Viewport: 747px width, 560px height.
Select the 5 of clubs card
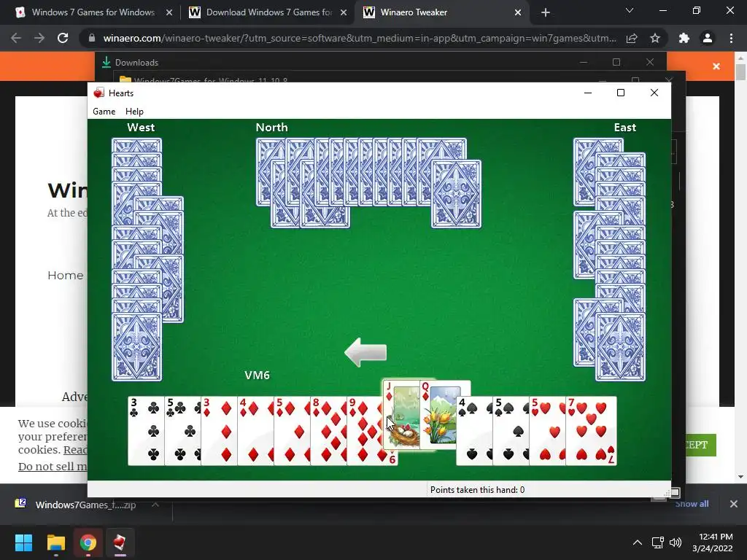[182, 430]
